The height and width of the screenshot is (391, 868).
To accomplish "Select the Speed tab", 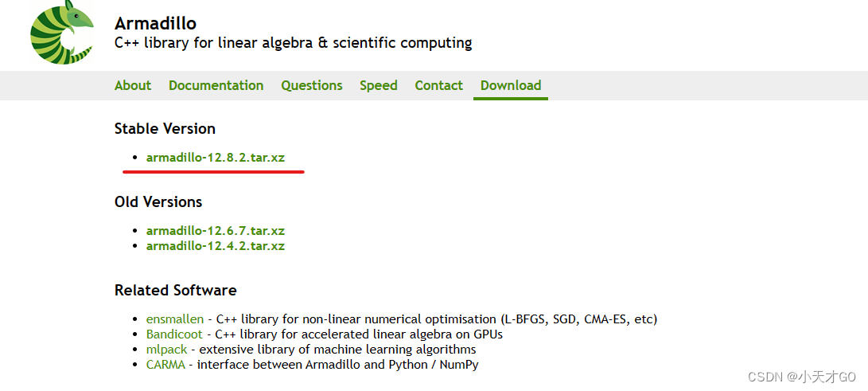I will (379, 85).
